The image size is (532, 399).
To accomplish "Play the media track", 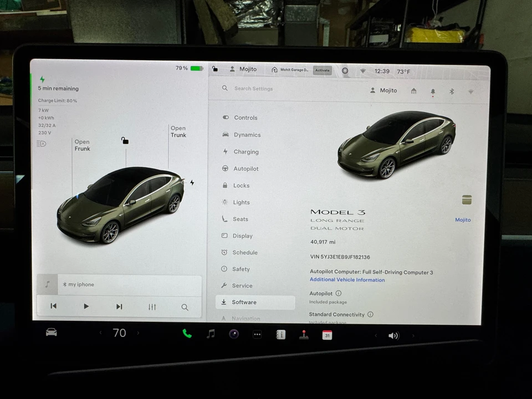I will pyautogui.click(x=86, y=306).
